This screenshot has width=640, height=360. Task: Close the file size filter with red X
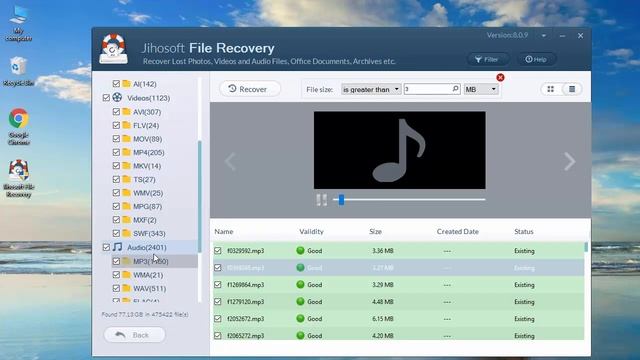(x=500, y=78)
